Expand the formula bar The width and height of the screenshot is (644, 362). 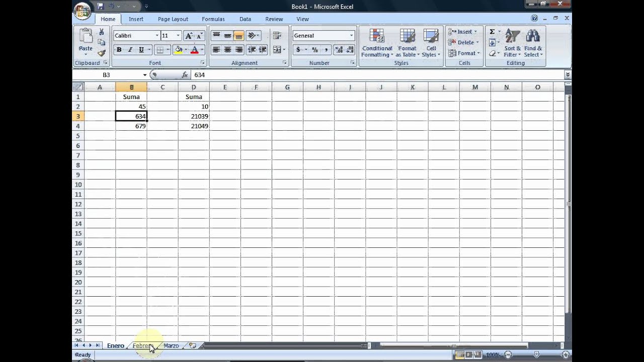[568, 74]
